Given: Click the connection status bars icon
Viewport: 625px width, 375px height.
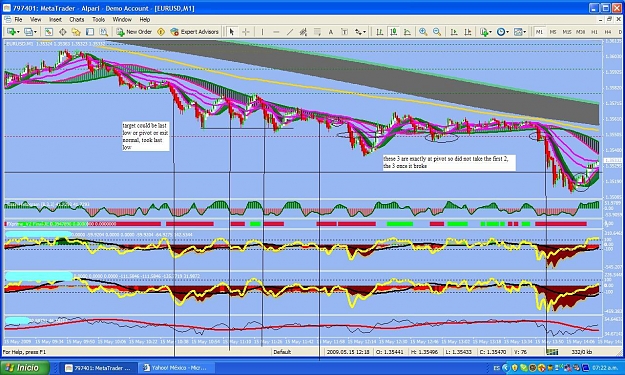Looking at the screenshot, I should click(x=552, y=352).
